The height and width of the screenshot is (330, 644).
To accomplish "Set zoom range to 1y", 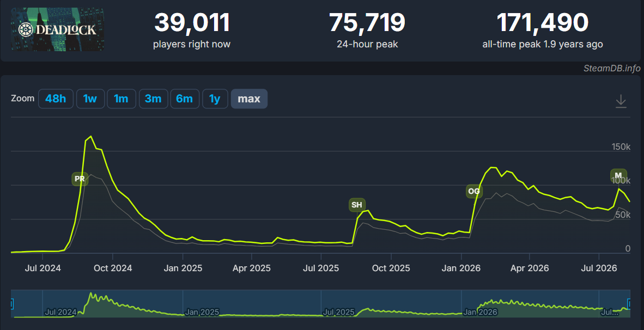I will (x=215, y=99).
